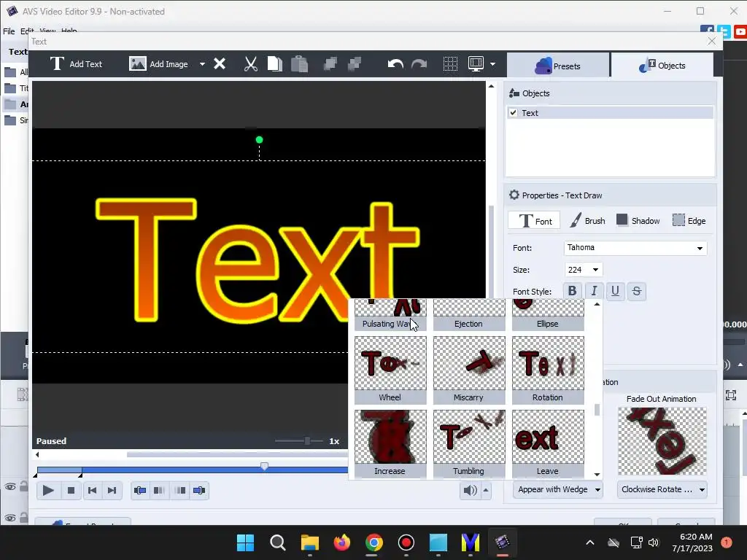Open the Edge properties tab

689,221
